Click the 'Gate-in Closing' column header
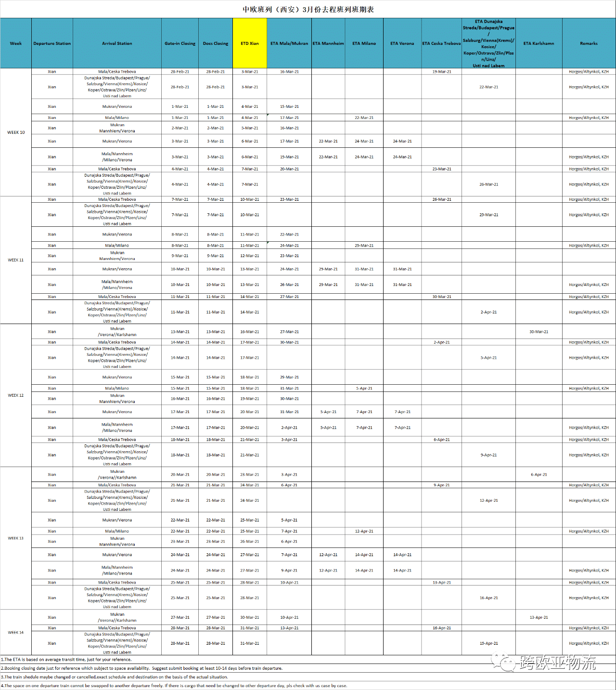616x690 pixels. coord(180,43)
